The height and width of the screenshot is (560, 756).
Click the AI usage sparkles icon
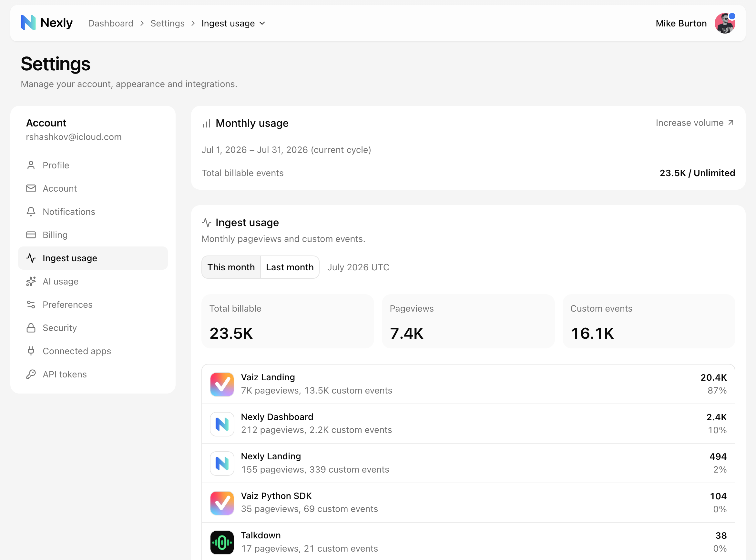(31, 281)
